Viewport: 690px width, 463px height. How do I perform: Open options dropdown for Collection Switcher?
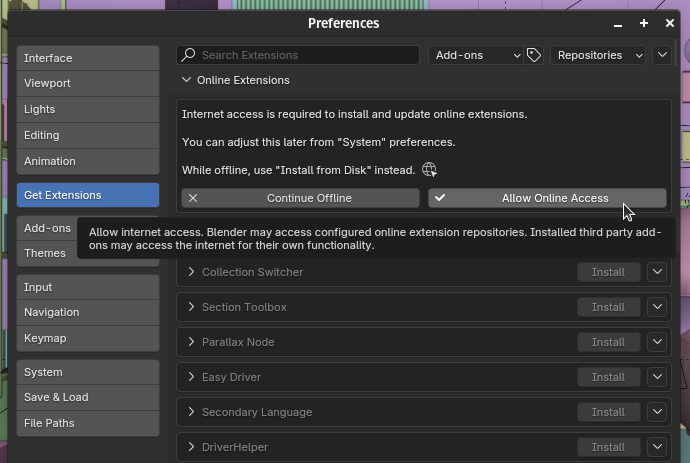coord(657,272)
